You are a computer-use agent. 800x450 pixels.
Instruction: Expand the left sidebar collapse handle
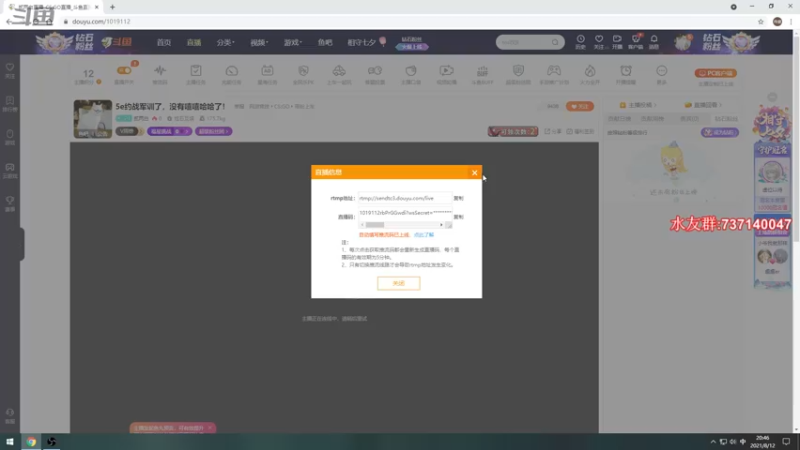(22, 244)
